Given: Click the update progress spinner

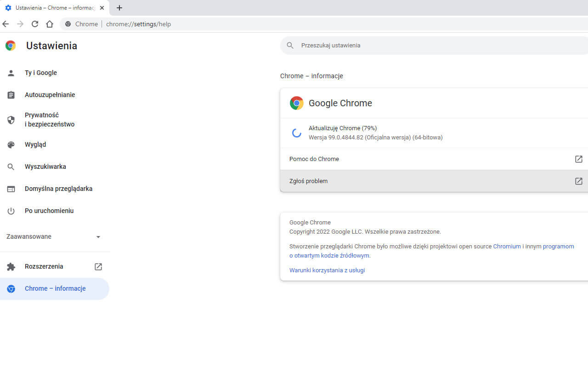Looking at the screenshot, I should click(297, 133).
